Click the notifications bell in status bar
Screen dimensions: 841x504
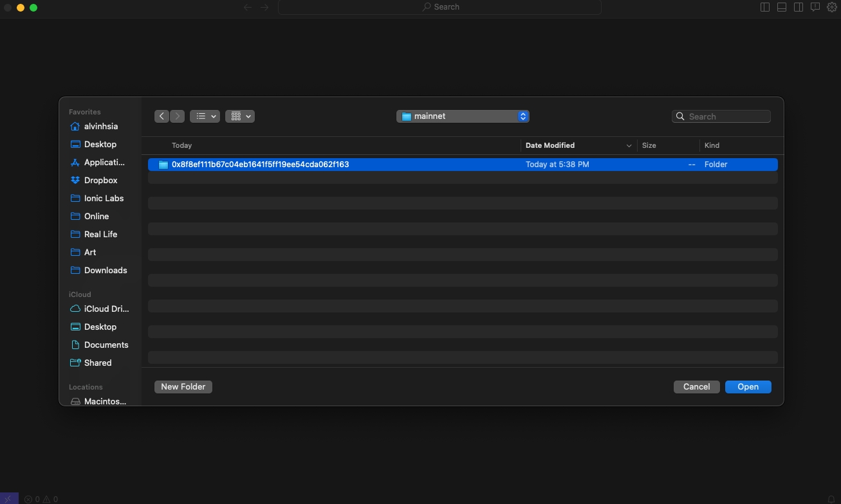pos(831,499)
